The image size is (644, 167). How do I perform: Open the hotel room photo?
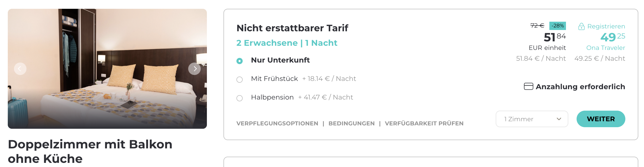(x=107, y=69)
